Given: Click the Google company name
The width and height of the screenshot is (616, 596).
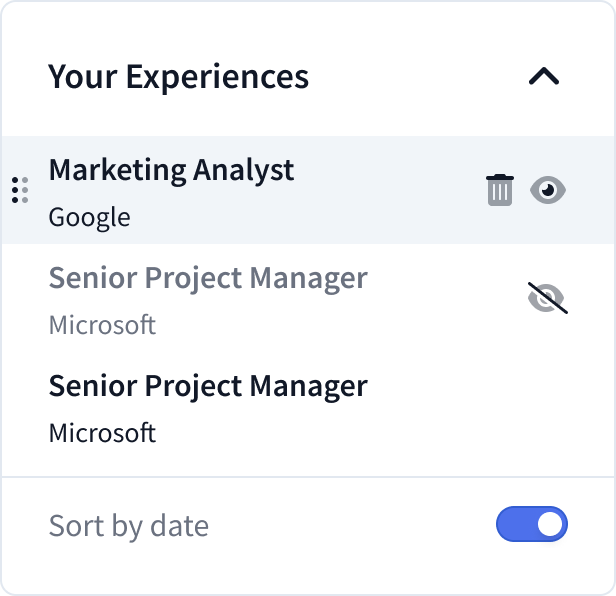Looking at the screenshot, I should (89, 217).
